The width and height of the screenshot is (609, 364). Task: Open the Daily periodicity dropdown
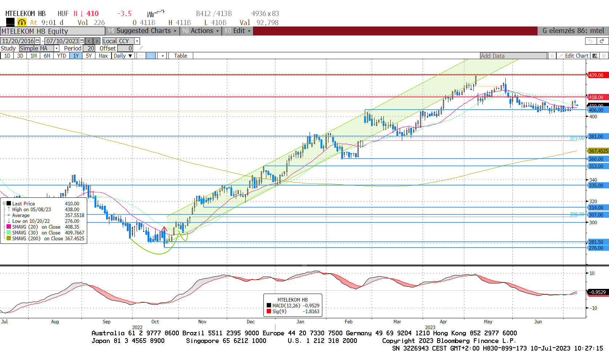point(123,56)
